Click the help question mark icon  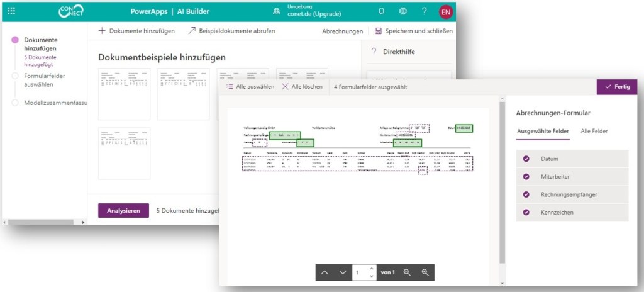(x=424, y=11)
